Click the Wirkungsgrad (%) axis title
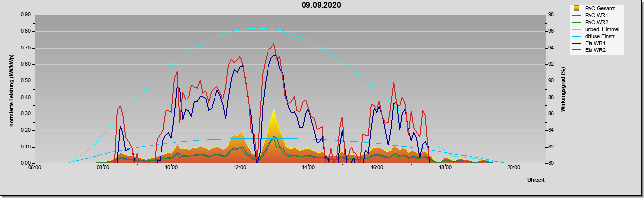Screen dimensions: 644x198 [563, 89]
